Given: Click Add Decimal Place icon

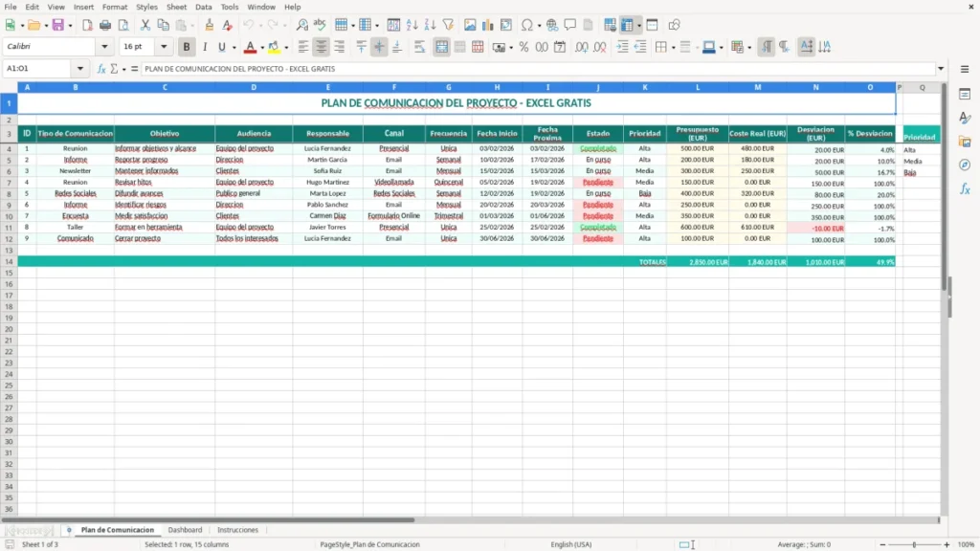Looking at the screenshot, I should (x=582, y=47).
